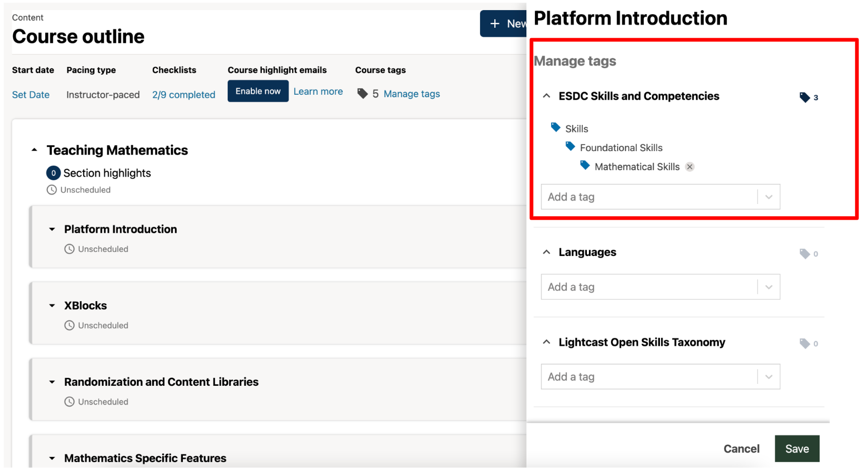
Task: Collapse the Lightcast Open Skills Taxonomy section
Action: [x=547, y=342]
